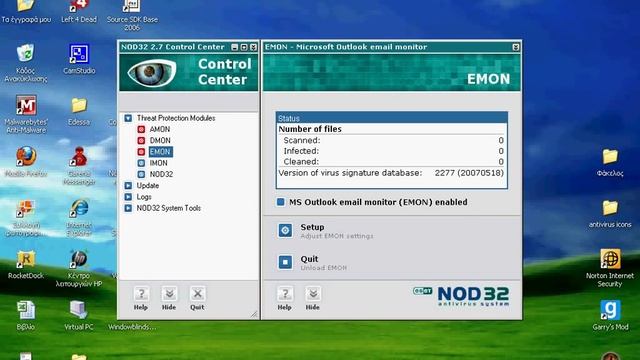Image resolution: width=640 pixels, height=360 pixels.
Task: Open Left 4 Dead desktop shortcut
Action: coord(79,12)
